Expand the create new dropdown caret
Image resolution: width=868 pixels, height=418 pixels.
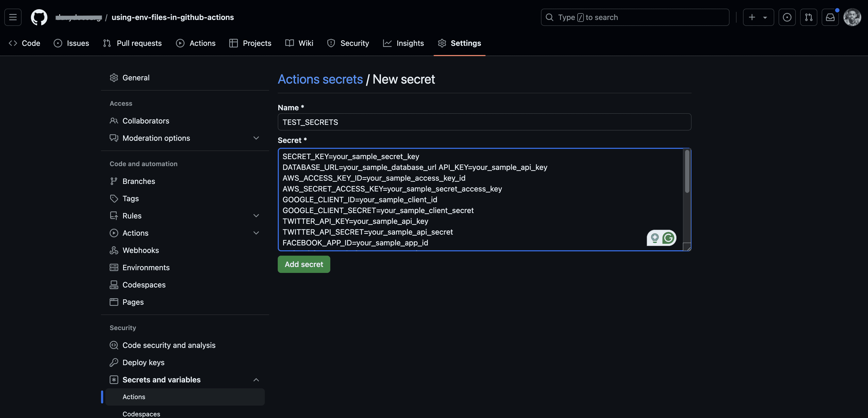765,17
